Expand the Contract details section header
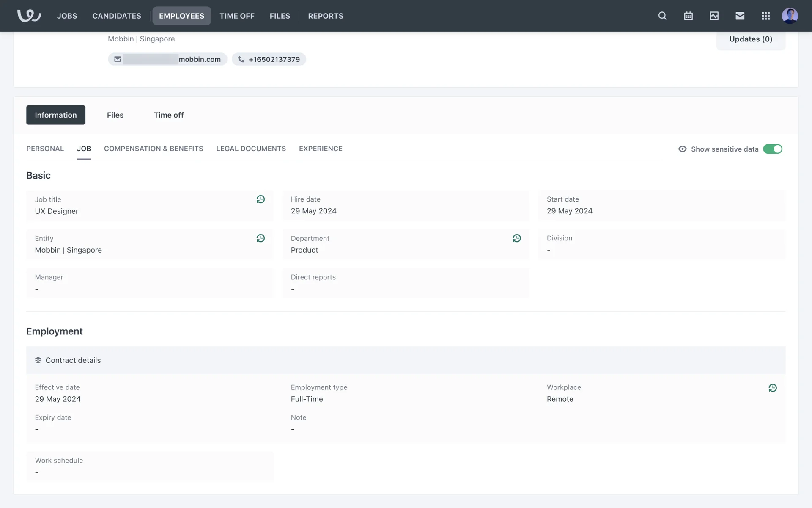Viewport: 812px width, 508px height. 73,360
